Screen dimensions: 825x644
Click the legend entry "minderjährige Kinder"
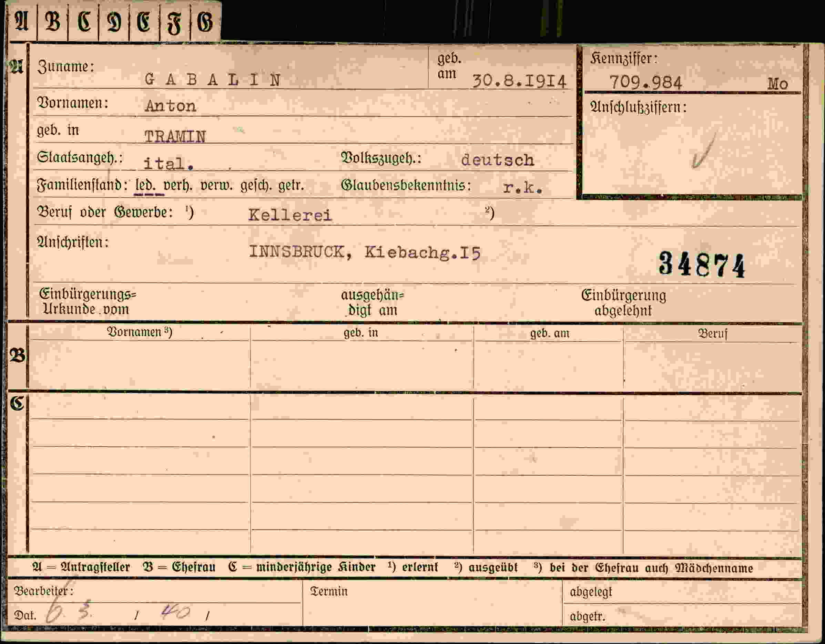click(x=316, y=567)
